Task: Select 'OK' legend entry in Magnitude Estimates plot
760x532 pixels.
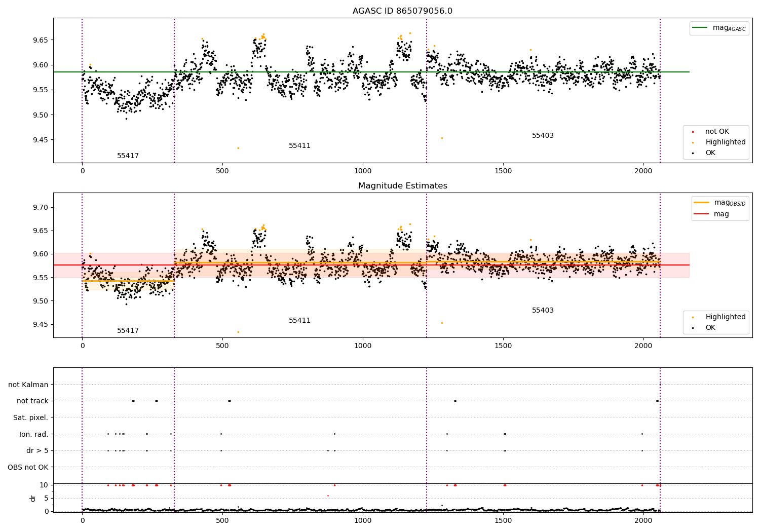Action: tap(710, 327)
